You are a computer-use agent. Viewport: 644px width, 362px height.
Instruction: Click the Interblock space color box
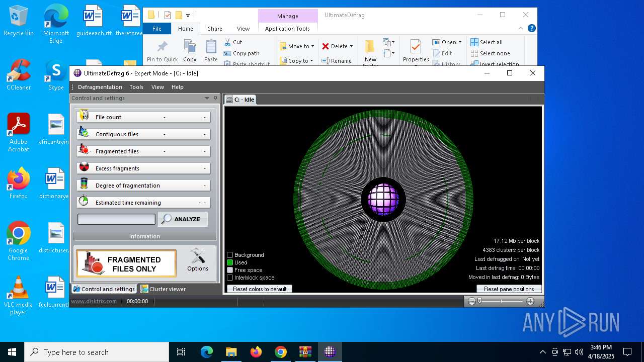click(x=230, y=278)
